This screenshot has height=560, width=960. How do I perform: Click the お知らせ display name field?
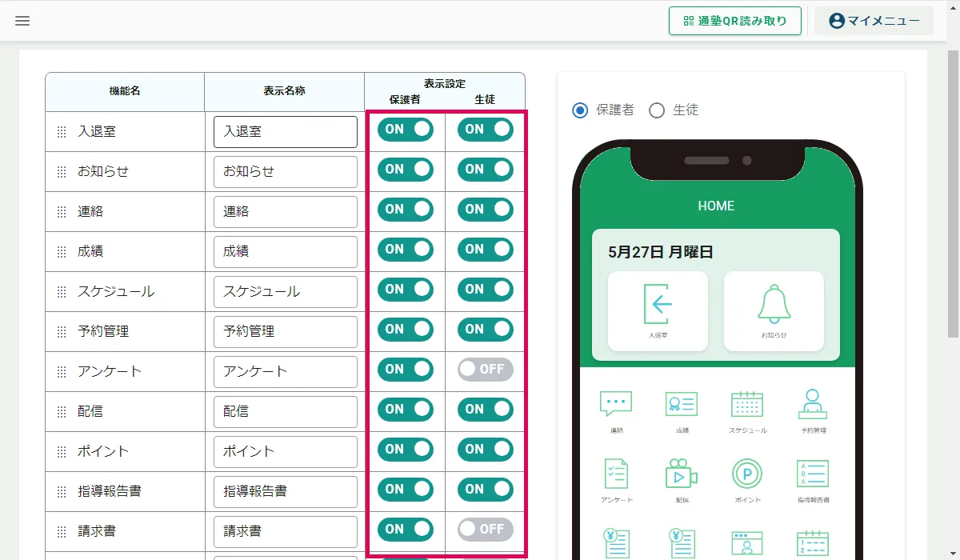(286, 172)
